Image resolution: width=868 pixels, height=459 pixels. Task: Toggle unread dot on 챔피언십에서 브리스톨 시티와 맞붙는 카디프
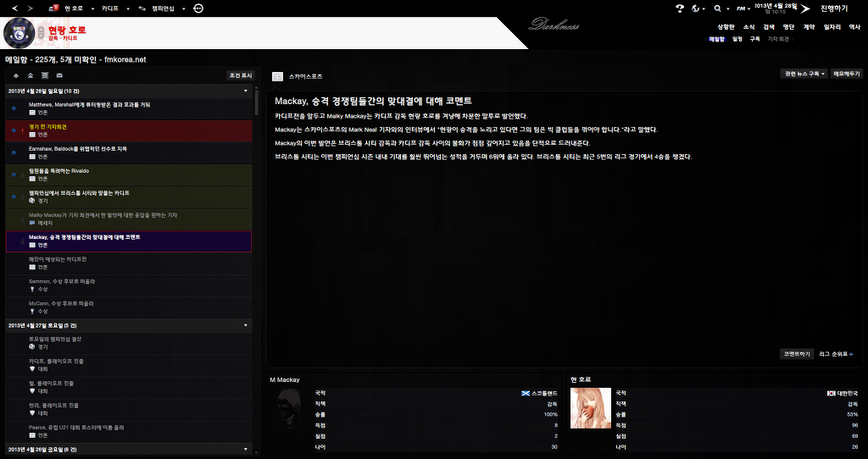pyautogui.click(x=14, y=196)
